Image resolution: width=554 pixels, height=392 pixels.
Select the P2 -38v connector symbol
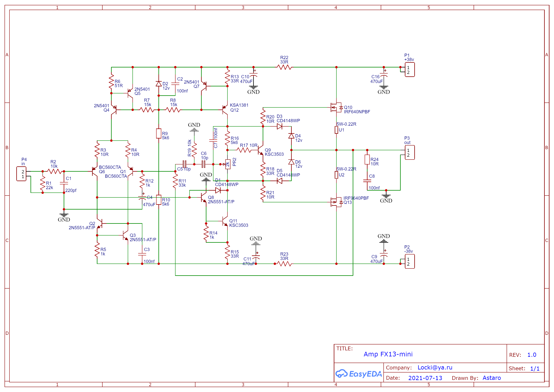tap(409, 261)
